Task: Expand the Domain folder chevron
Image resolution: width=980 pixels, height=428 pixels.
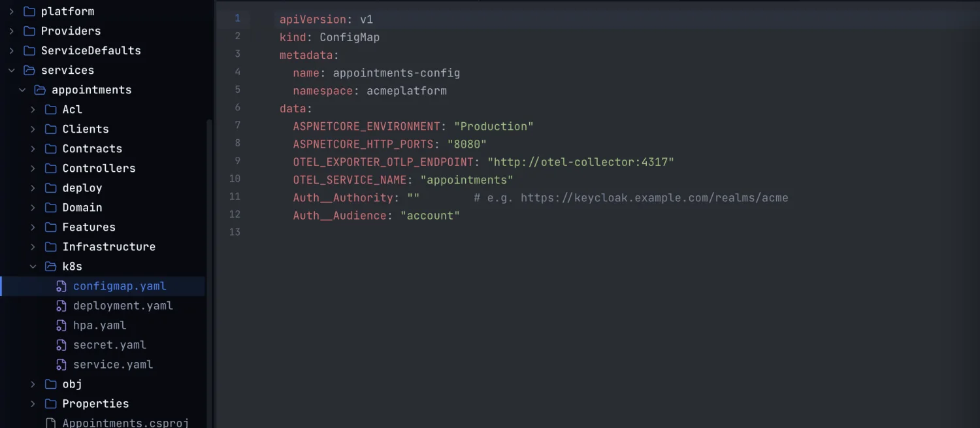Action: point(33,208)
